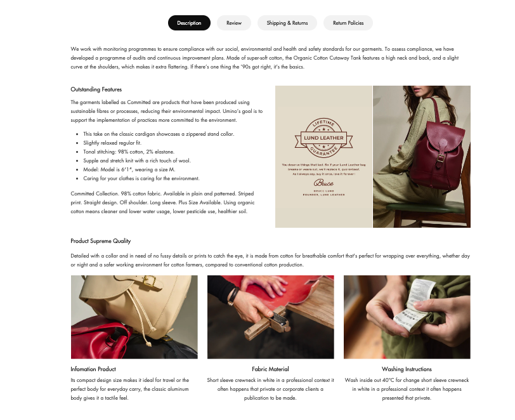Image resolution: width=515 pixels, height=420 pixels.
Task: Select the Return Policies tab
Action: (x=348, y=23)
